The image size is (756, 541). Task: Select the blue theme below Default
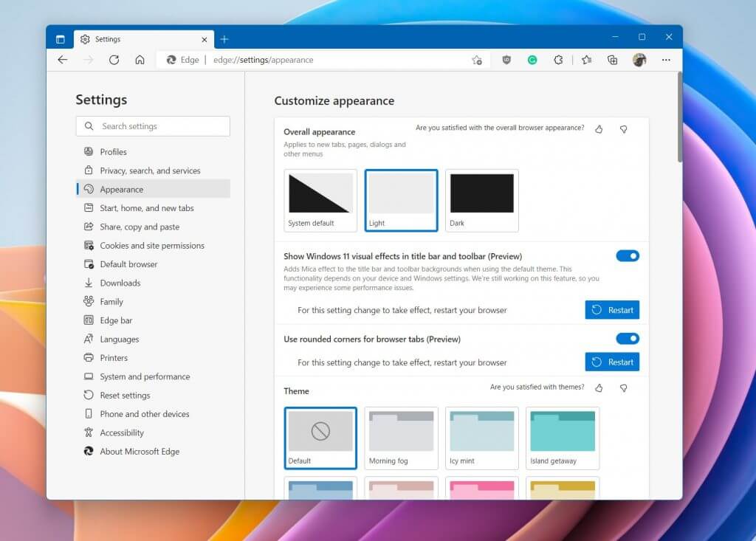tap(320, 489)
